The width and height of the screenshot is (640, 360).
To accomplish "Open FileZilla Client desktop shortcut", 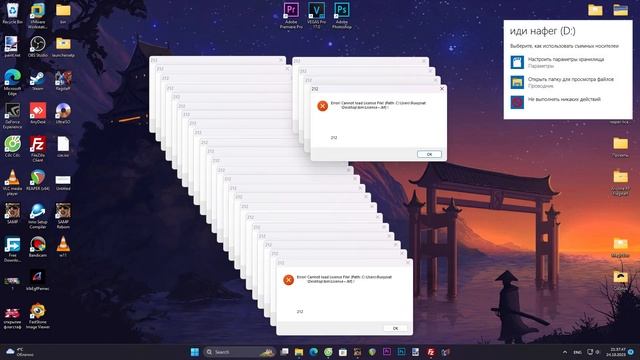I will (x=38, y=149).
